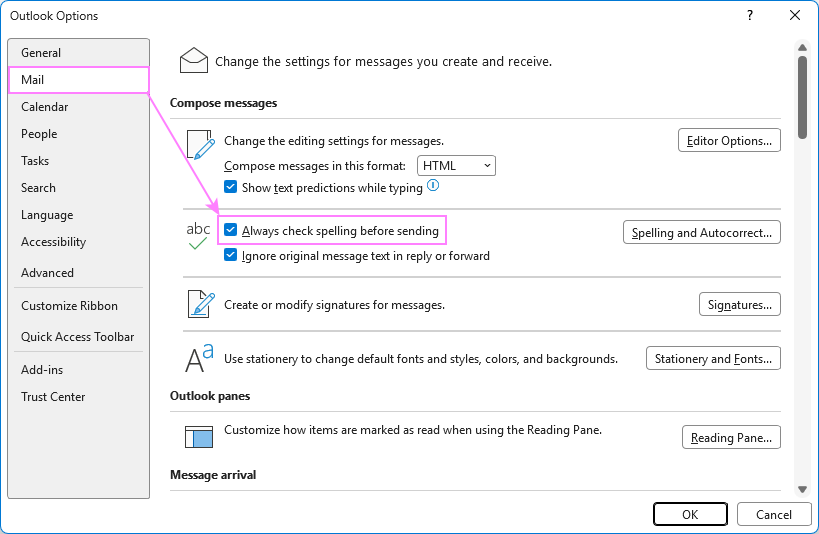Click the Cancel button
Image resolution: width=819 pixels, height=534 pixels.
pyautogui.click(x=774, y=514)
